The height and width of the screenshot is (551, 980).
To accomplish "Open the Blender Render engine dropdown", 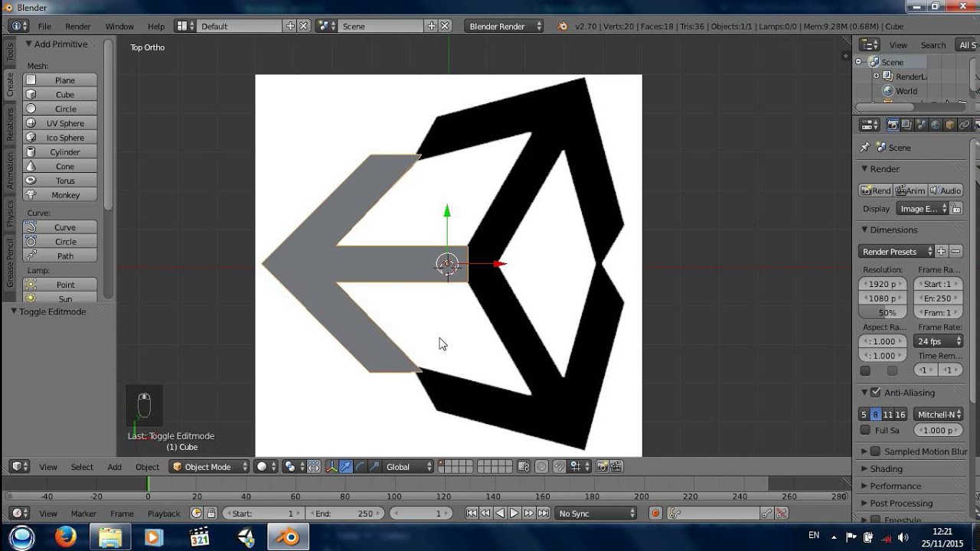I will (504, 26).
